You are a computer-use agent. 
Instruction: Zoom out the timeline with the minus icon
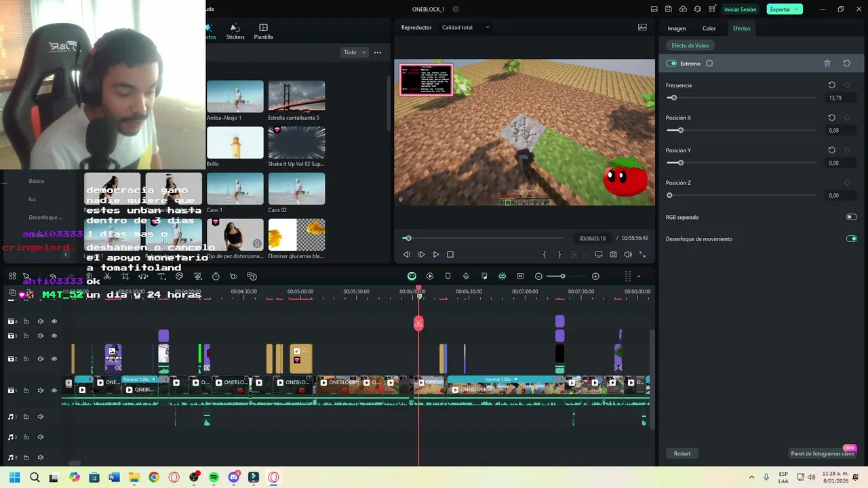[538, 277]
